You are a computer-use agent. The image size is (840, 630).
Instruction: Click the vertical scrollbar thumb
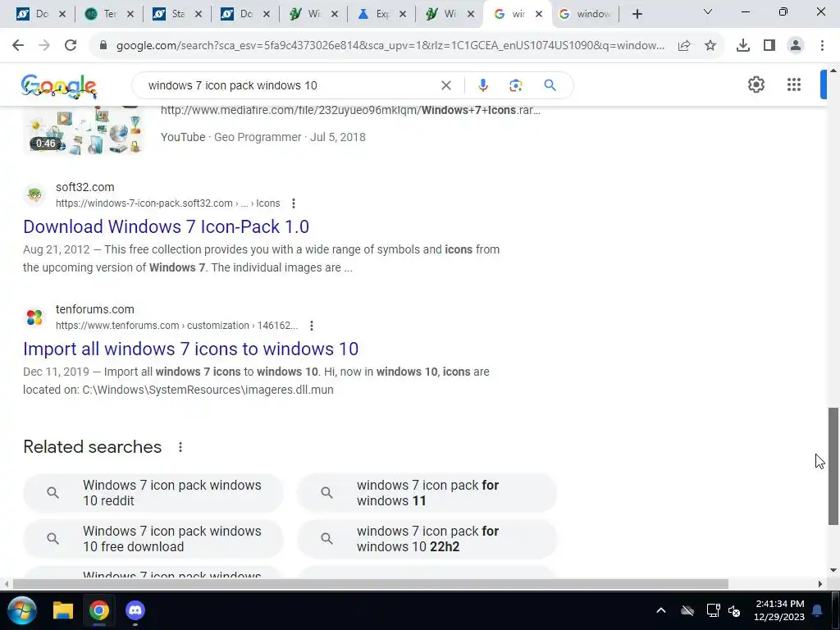(x=833, y=466)
